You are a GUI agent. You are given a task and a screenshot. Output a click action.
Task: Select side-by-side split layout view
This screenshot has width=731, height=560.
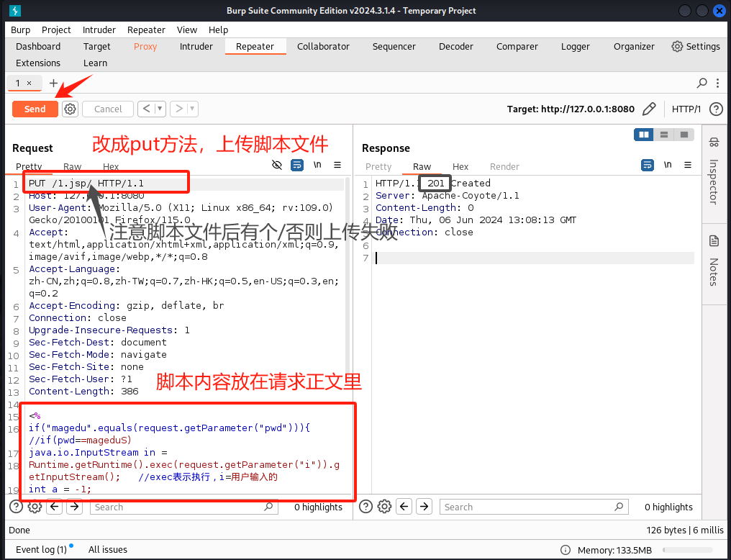(x=644, y=135)
